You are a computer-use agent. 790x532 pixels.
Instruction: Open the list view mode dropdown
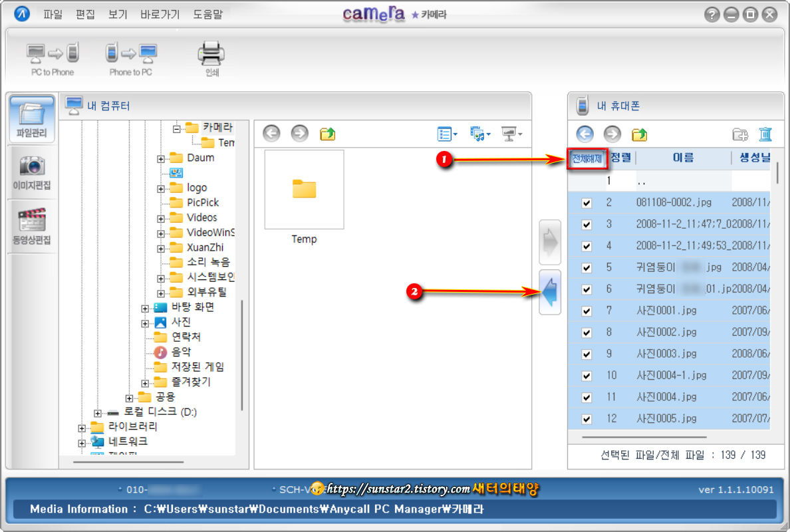(x=448, y=134)
